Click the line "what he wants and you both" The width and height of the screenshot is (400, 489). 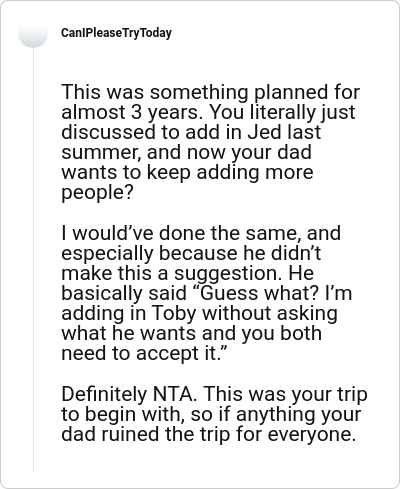pyautogui.click(x=192, y=333)
